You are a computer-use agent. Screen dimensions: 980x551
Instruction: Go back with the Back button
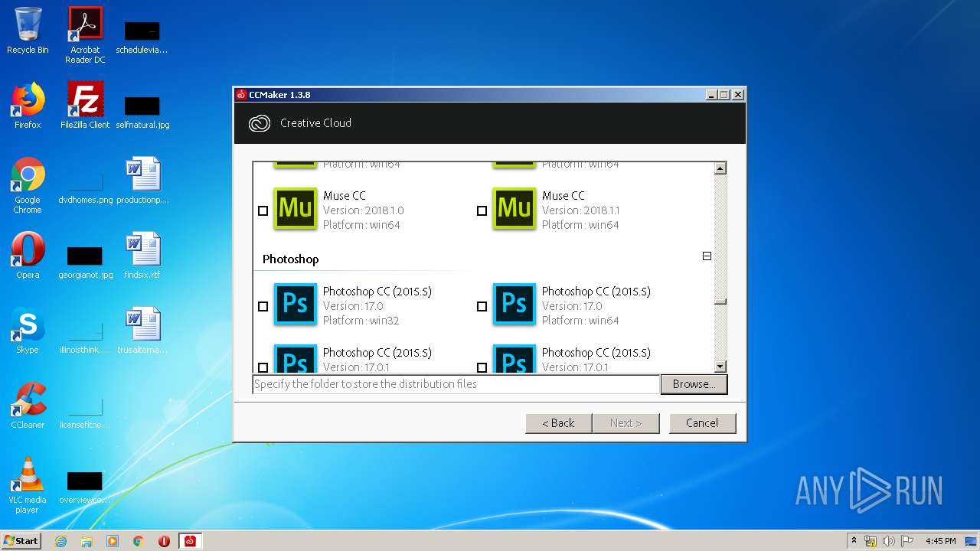[x=558, y=423]
